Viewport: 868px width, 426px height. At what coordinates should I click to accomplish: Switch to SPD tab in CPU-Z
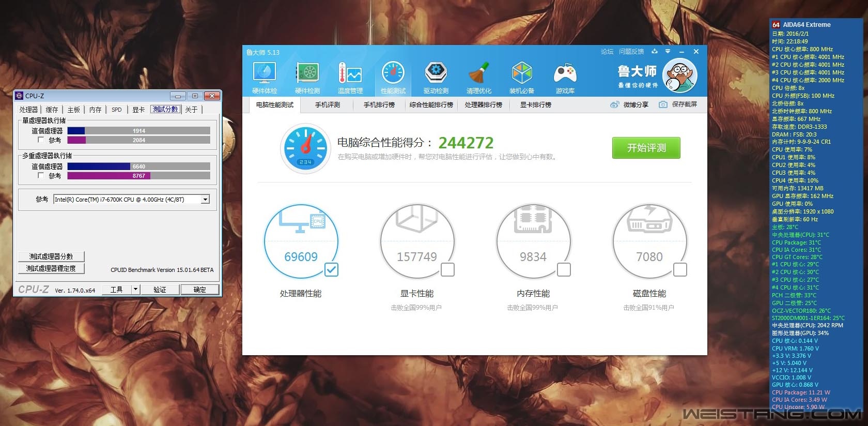coord(117,110)
